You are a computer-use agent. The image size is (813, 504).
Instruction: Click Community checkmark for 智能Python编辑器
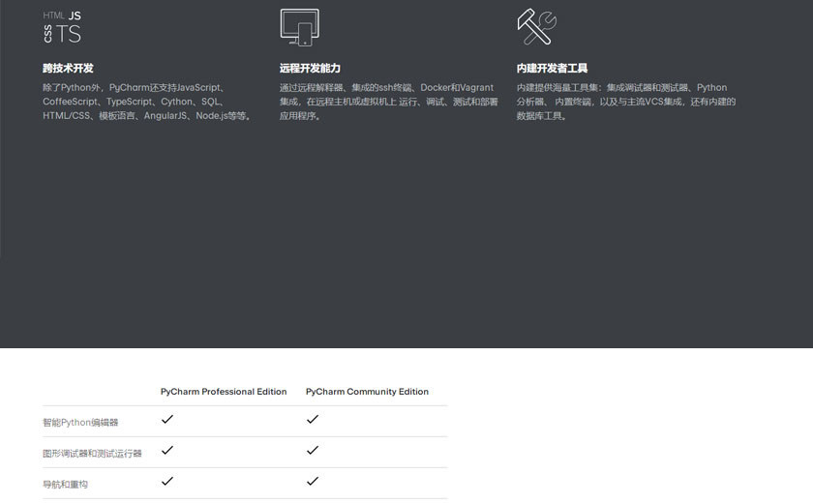(x=312, y=419)
